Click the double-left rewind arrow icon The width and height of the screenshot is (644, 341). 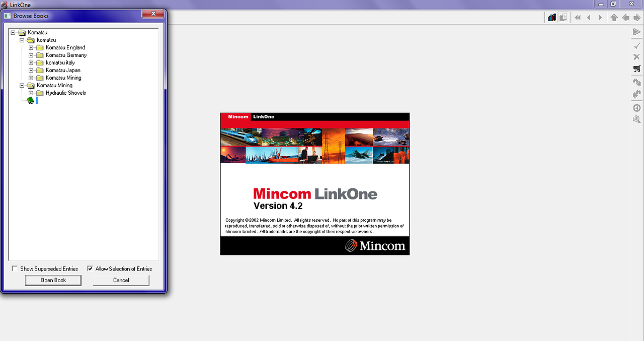(578, 18)
